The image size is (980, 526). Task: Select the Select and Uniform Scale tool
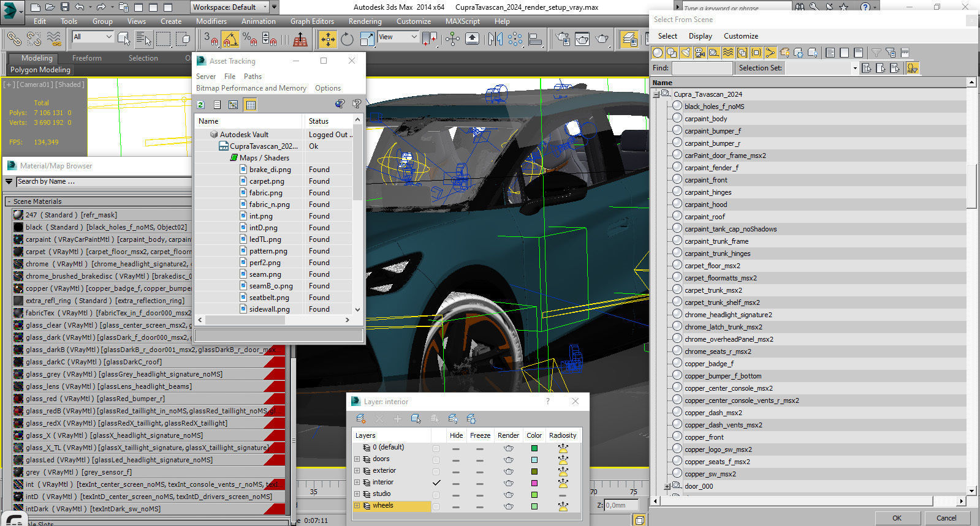click(367, 39)
